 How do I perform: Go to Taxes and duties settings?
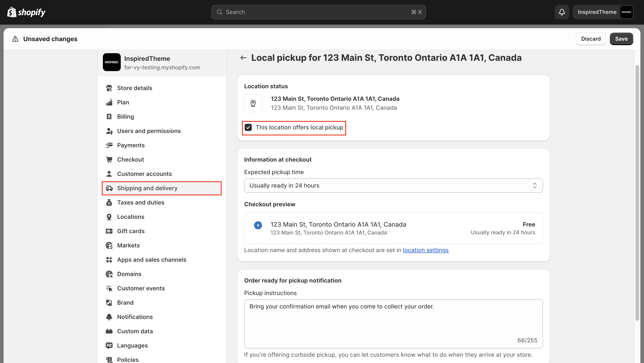140,202
